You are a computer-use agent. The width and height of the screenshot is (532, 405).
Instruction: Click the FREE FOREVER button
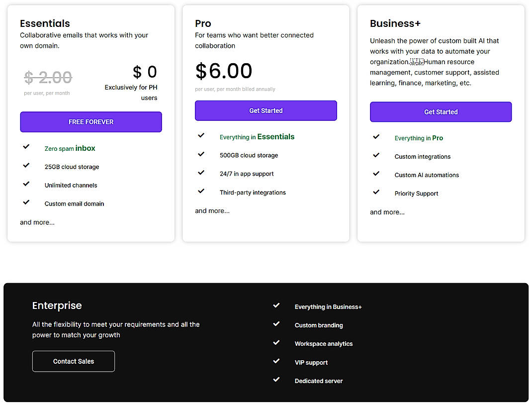click(91, 122)
